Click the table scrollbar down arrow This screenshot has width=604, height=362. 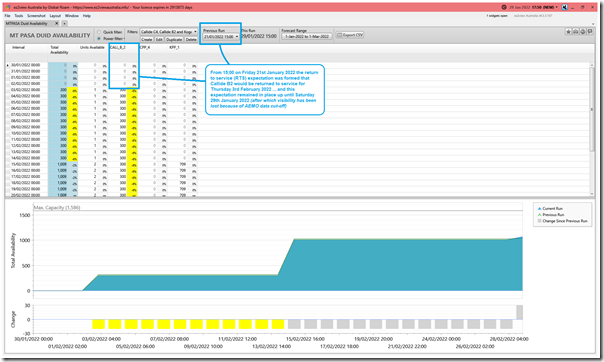tap(592, 194)
